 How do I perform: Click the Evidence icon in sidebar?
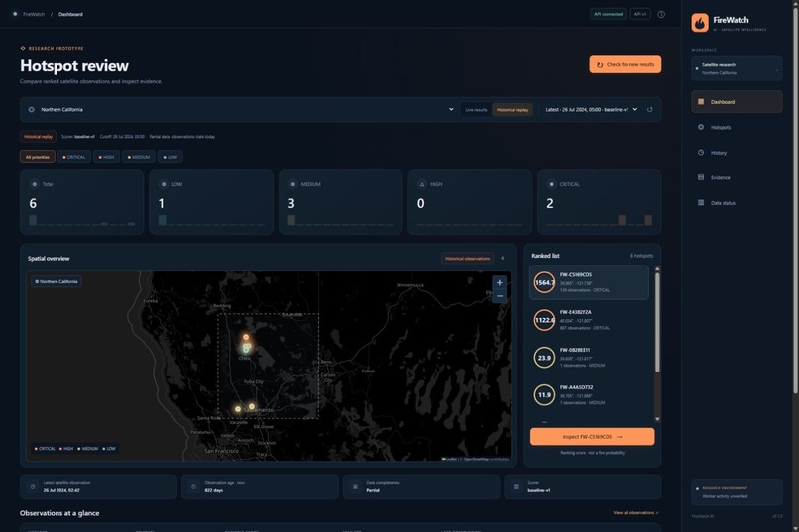(701, 177)
